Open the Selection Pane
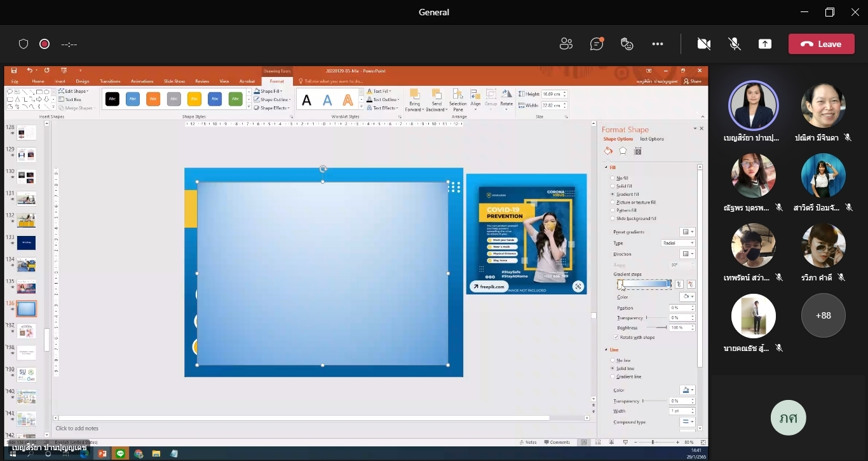The width and height of the screenshot is (868, 461). (458, 100)
